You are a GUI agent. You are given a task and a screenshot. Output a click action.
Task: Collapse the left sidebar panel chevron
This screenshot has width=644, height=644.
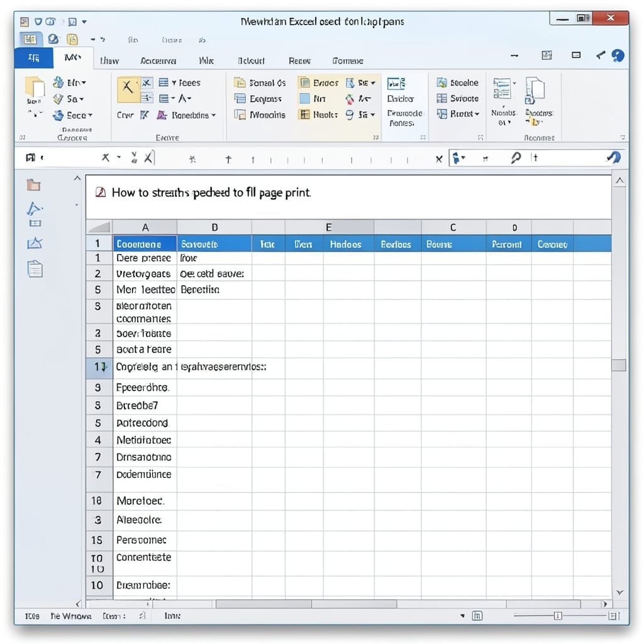coord(77,178)
